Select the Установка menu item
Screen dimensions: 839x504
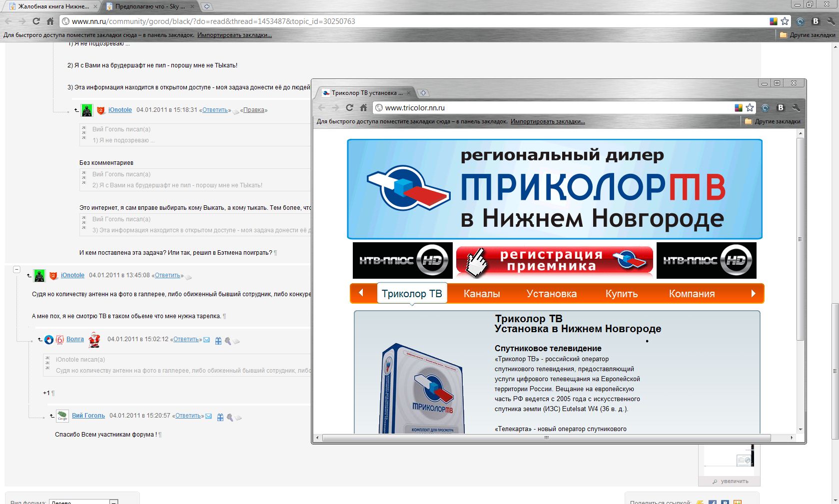pos(551,294)
